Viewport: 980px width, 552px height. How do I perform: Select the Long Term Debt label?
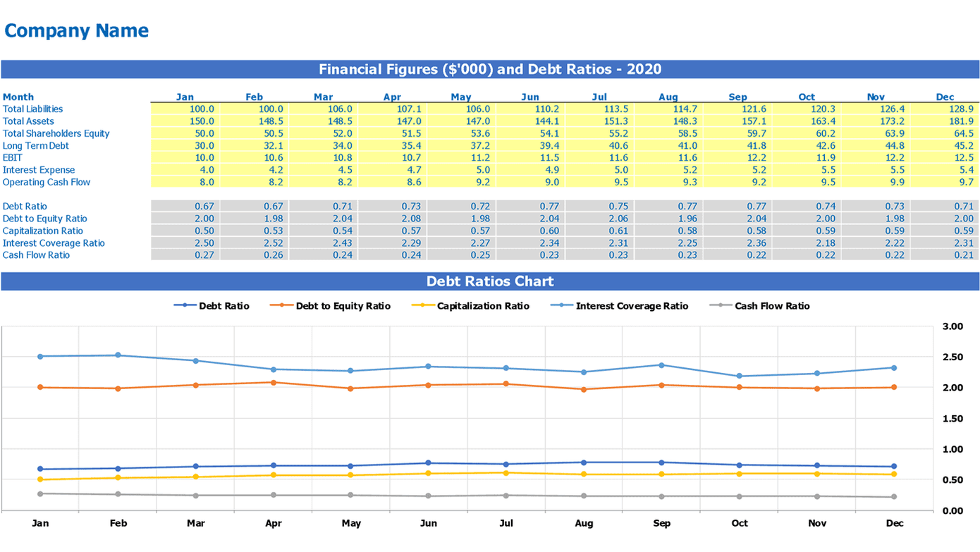(36, 146)
